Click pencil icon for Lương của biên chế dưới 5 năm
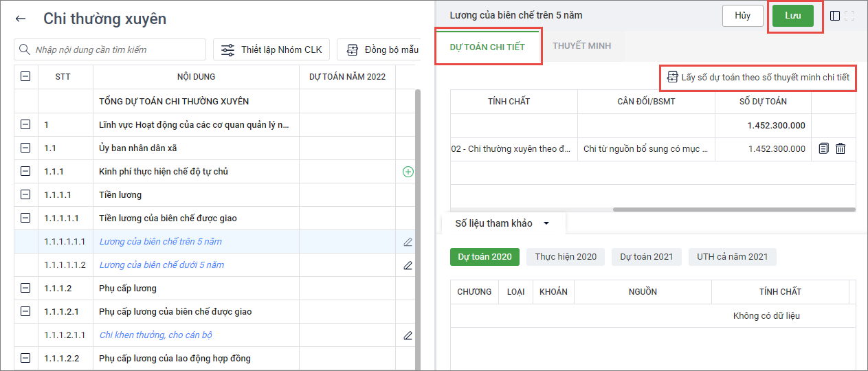868x371 pixels. click(x=408, y=265)
